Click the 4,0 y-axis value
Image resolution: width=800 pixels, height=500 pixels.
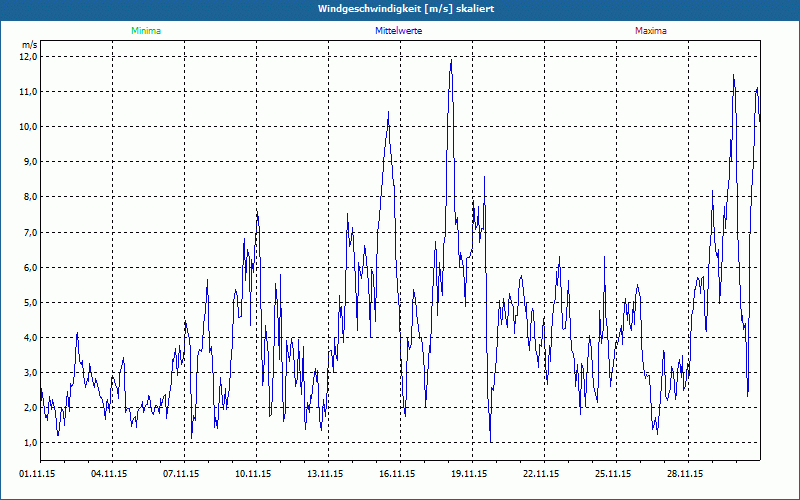click(31, 338)
